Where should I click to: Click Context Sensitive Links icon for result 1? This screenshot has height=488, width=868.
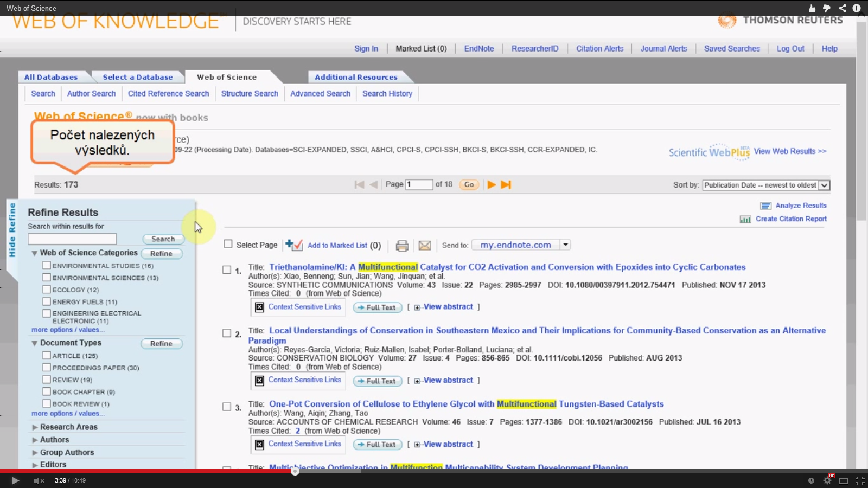[x=259, y=307]
